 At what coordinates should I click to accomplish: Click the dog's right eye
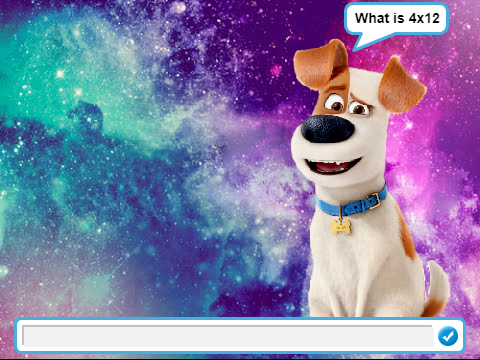click(359, 108)
